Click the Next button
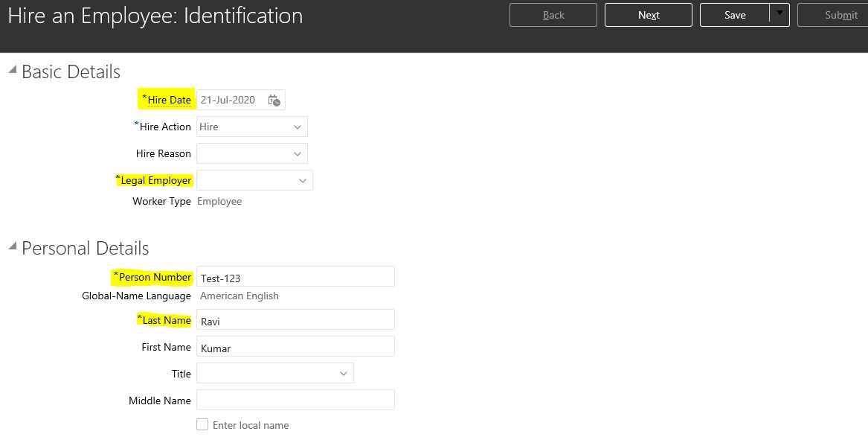This screenshot has height=437, width=868. 648,14
